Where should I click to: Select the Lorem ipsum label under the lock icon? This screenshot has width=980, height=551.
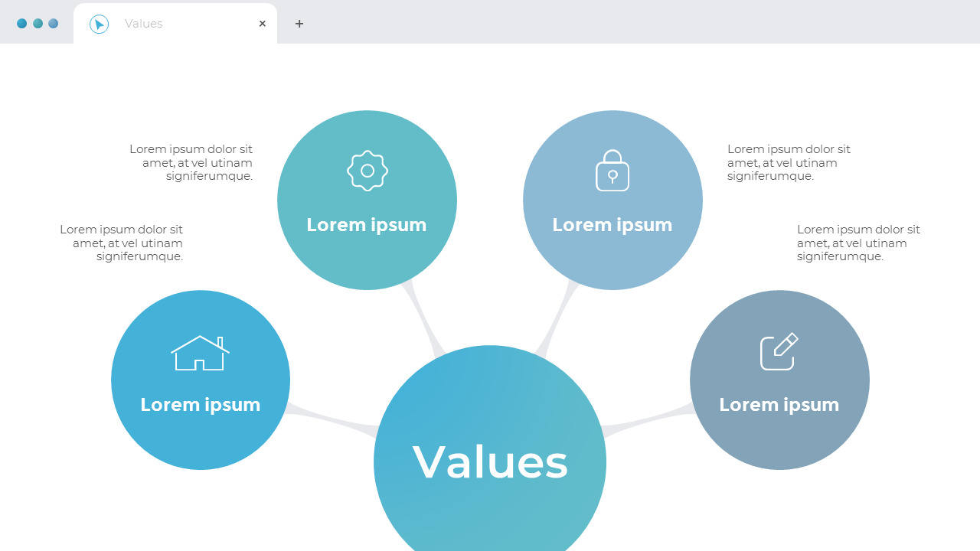pos(612,225)
